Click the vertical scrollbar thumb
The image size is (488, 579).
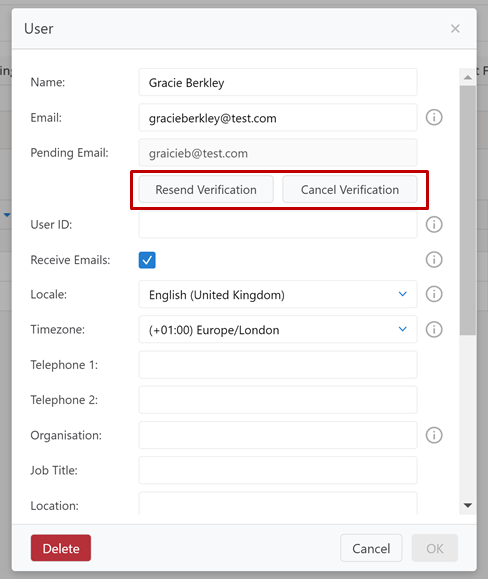(x=468, y=210)
